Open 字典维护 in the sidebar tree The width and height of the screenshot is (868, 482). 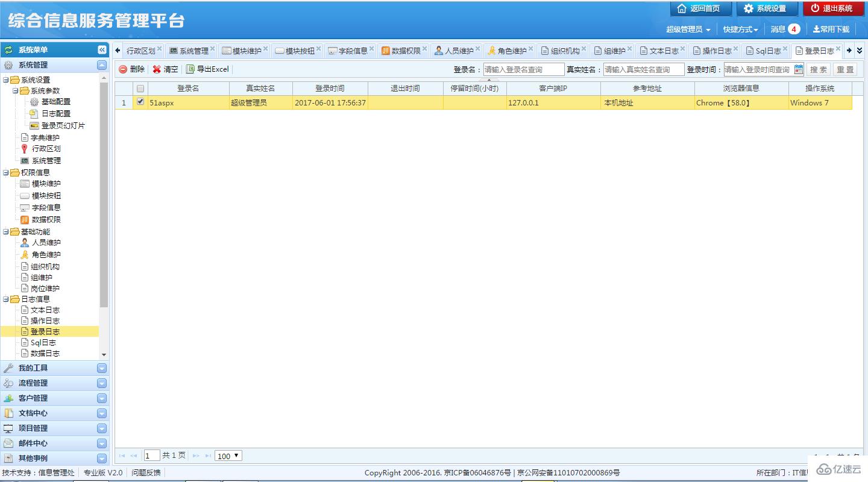[45, 137]
